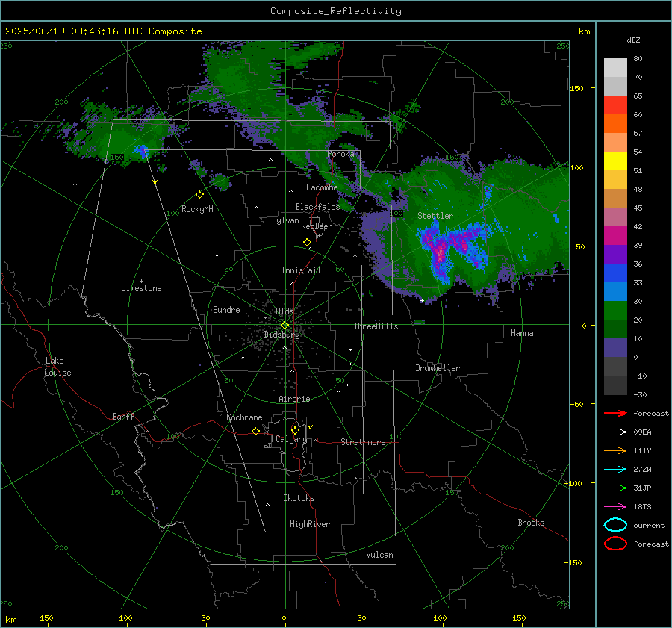Click the orange 111V arrow legend icon
This screenshot has width=672, height=628.
[x=615, y=450]
